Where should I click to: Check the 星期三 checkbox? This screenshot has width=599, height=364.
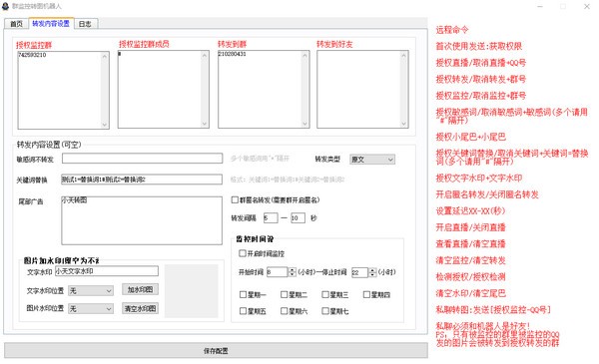(325, 294)
